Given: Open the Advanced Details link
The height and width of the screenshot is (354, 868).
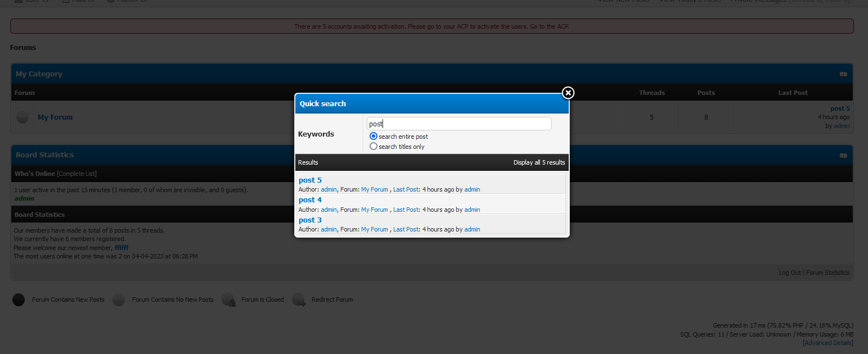Looking at the screenshot, I should (828, 343).
